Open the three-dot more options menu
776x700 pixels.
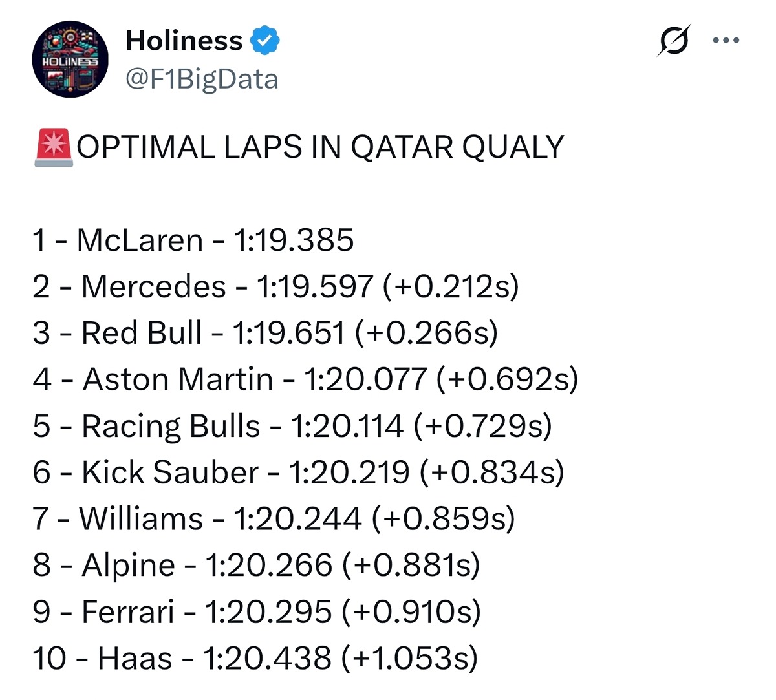point(726,40)
